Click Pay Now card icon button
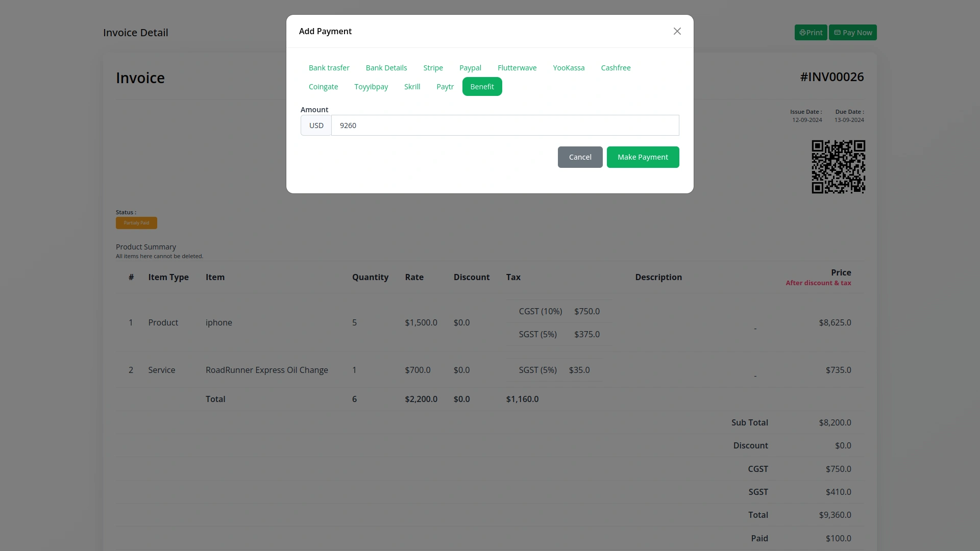 (x=852, y=33)
